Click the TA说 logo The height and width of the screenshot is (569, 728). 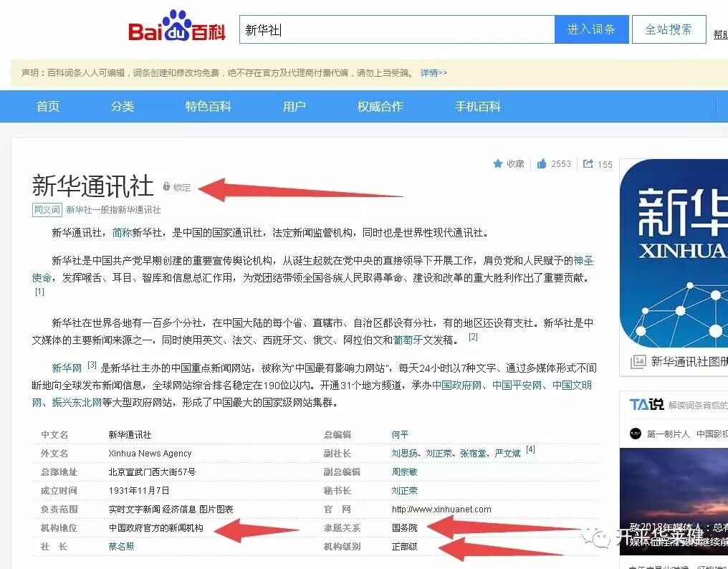point(647,404)
